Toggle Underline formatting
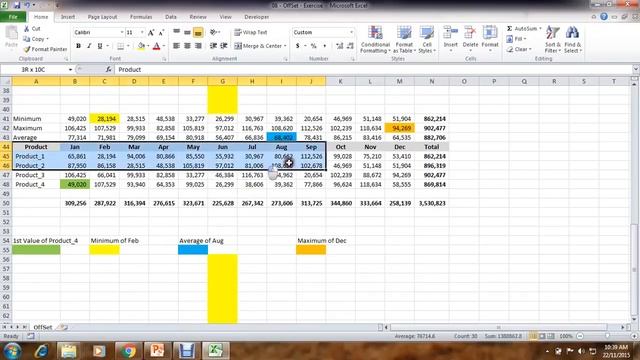This screenshot has width=640, height=360. [x=100, y=46]
